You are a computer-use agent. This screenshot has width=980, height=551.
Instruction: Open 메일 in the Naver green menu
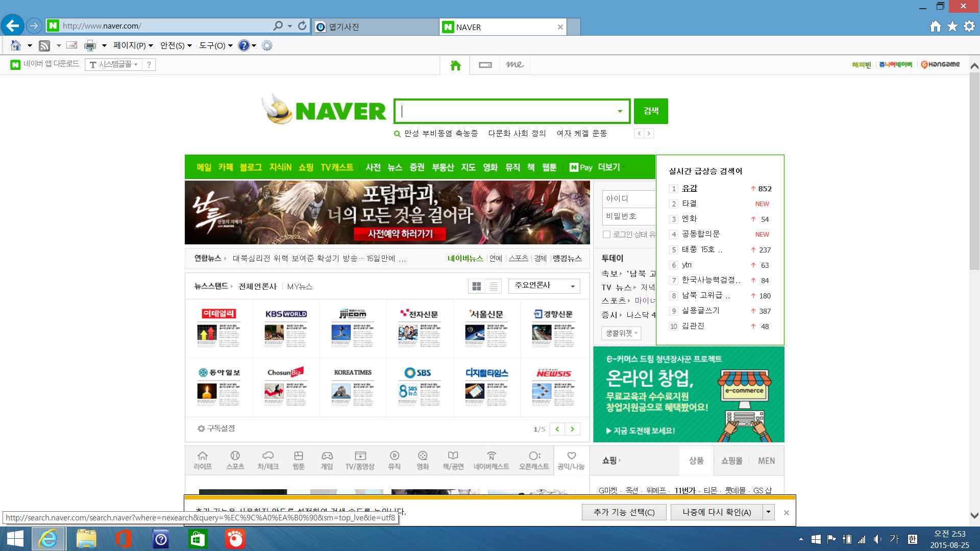pos(204,167)
